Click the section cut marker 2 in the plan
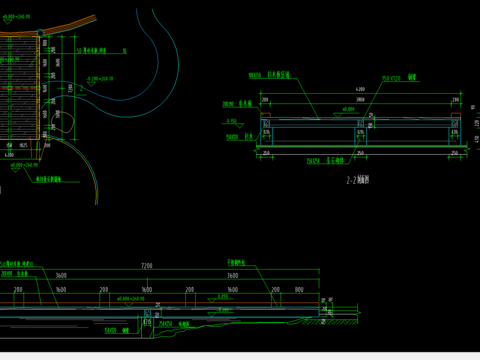Viewport: 480px width, 360px height. pyautogui.click(x=81, y=88)
